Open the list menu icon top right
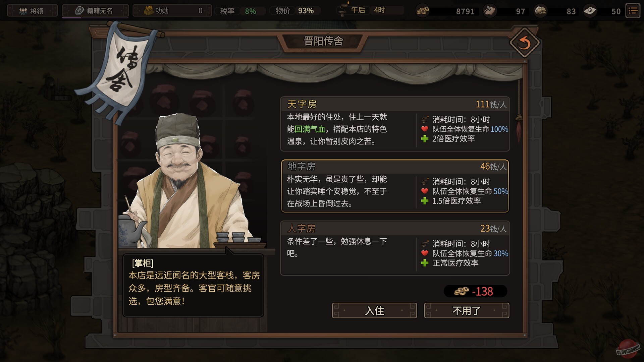Image resolution: width=644 pixels, height=362 pixels. [x=633, y=11]
